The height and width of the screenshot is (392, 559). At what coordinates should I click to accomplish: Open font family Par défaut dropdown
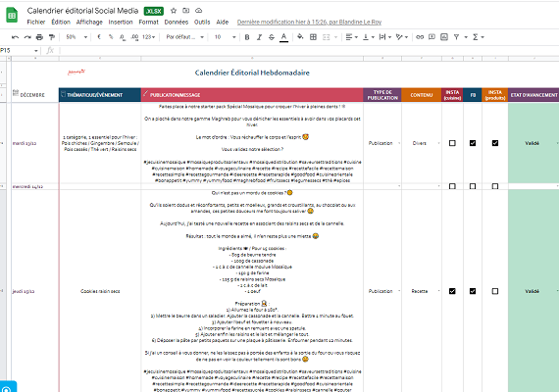(x=185, y=37)
